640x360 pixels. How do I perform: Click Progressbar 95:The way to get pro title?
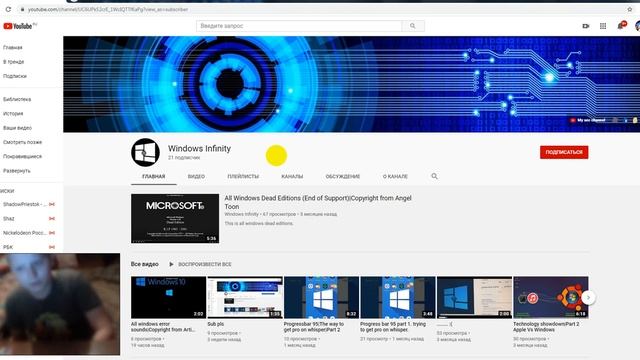coord(314,327)
